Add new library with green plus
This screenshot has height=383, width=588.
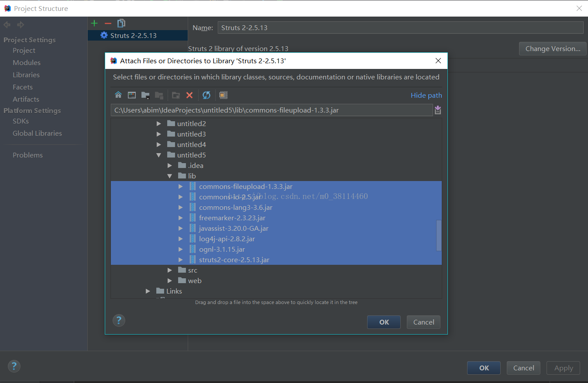pos(94,23)
